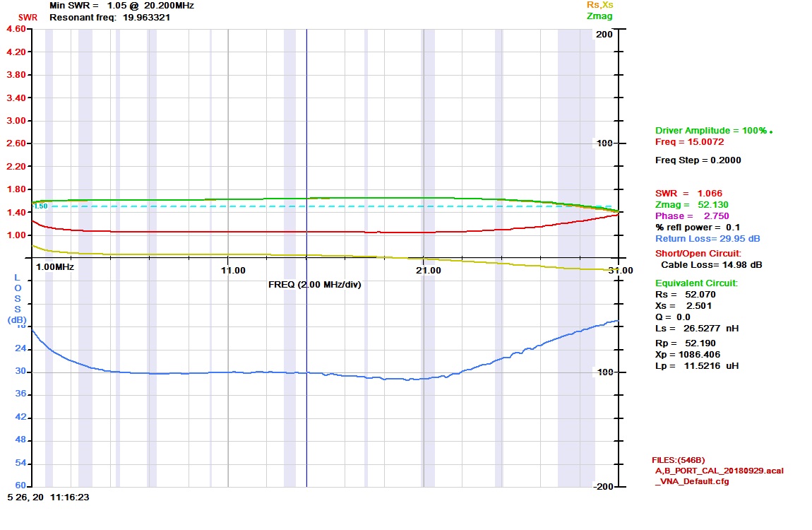
Task: Click the Min SWR readout text
Action: pos(122,5)
